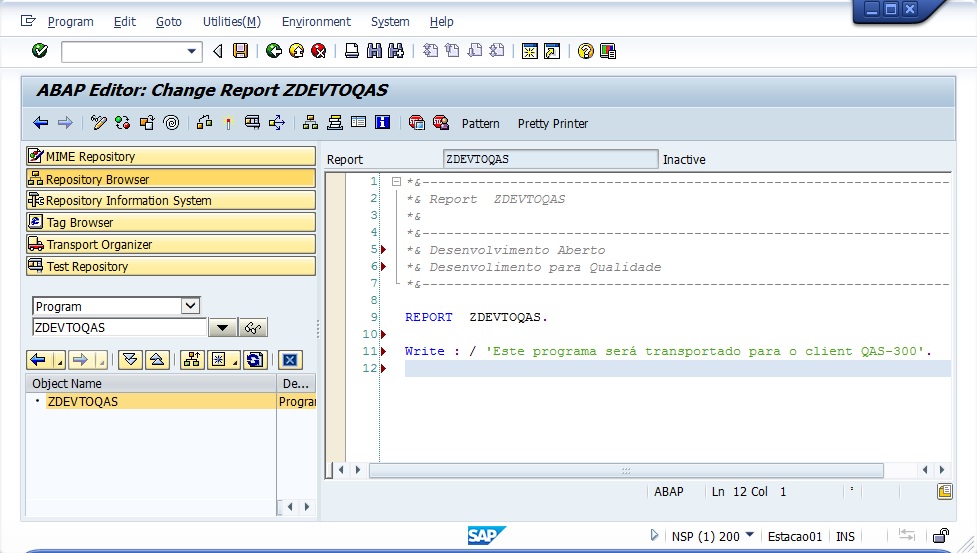Click the green Enter checkmark icon
This screenshot has height=553, width=977.
(40, 51)
